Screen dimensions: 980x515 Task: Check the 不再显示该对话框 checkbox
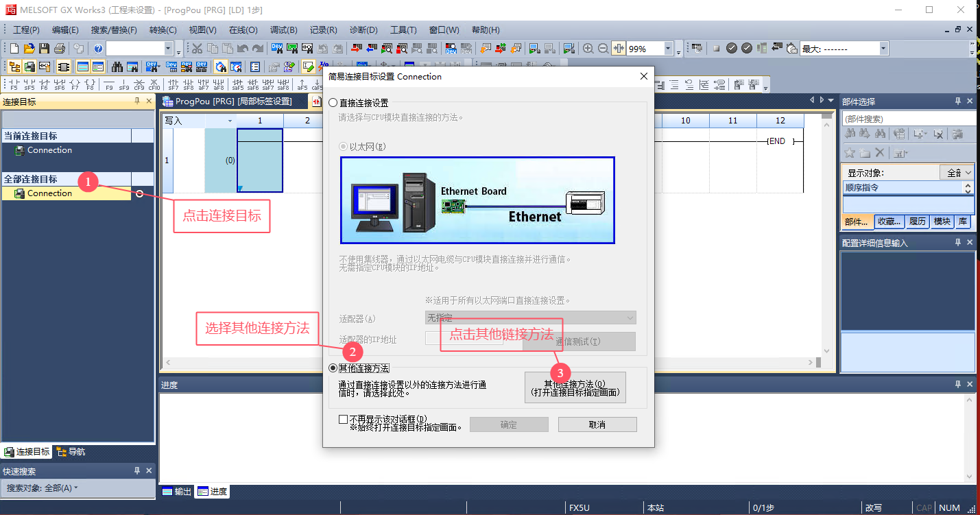[343, 419]
